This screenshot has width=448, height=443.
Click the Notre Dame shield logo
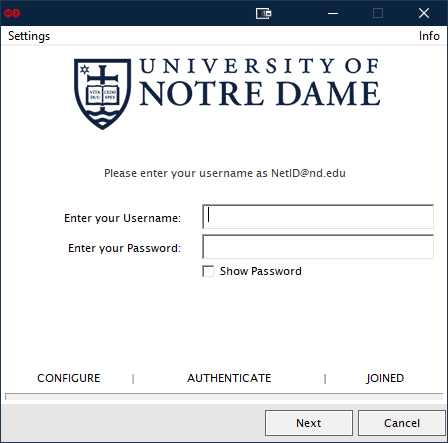point(102,94)
